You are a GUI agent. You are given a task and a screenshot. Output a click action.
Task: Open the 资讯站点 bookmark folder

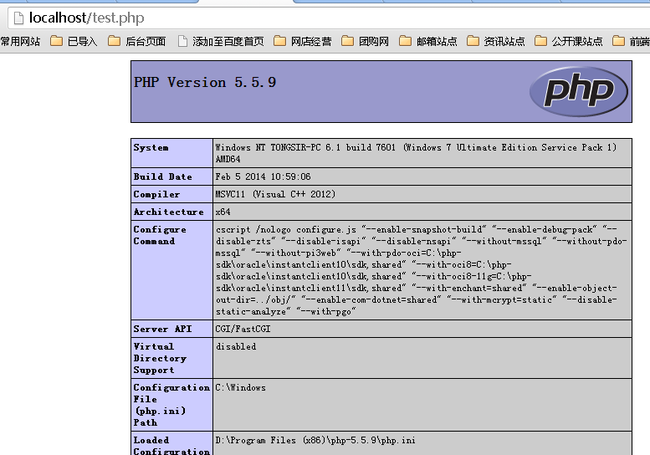coord(496,41)
